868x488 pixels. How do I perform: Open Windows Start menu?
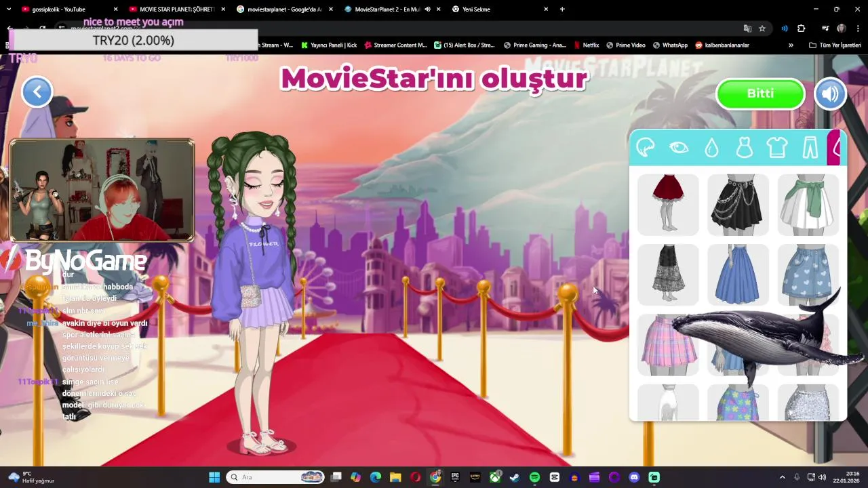pos(214,477)
